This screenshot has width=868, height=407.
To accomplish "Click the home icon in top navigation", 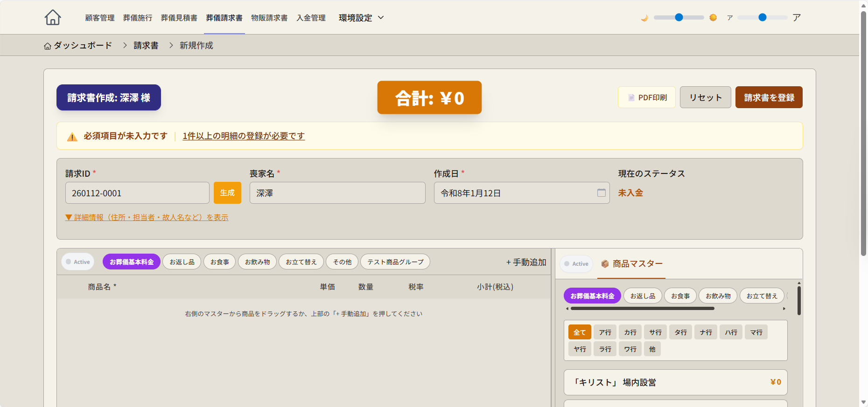I will point(53,18).
